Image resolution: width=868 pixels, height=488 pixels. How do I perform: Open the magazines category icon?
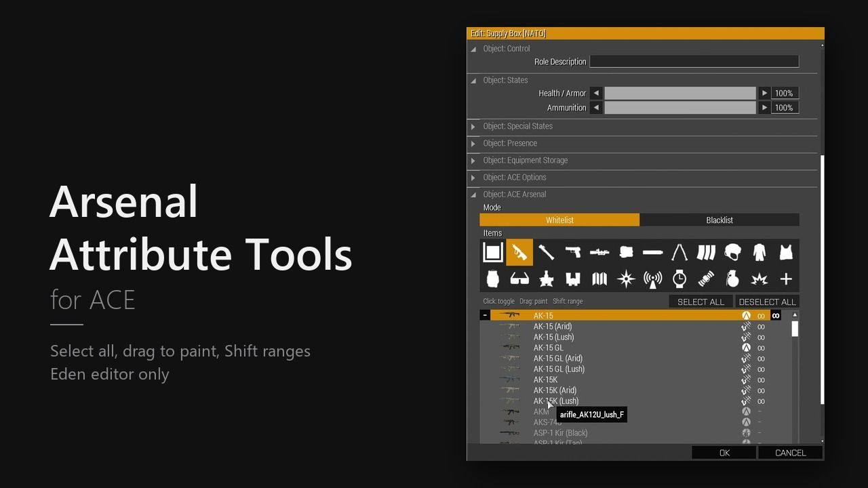[x=706, y=253]
